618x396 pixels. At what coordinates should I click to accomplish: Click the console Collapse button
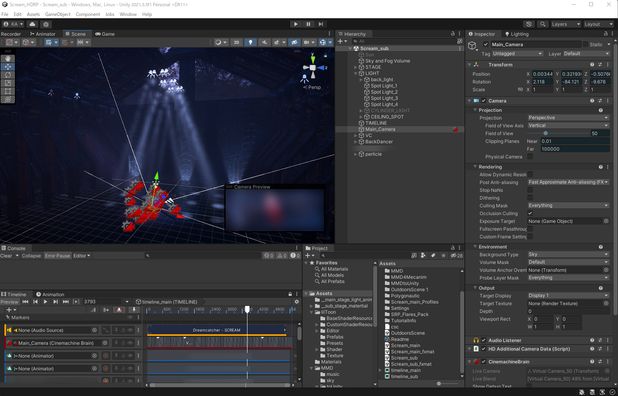coord(31,256)
